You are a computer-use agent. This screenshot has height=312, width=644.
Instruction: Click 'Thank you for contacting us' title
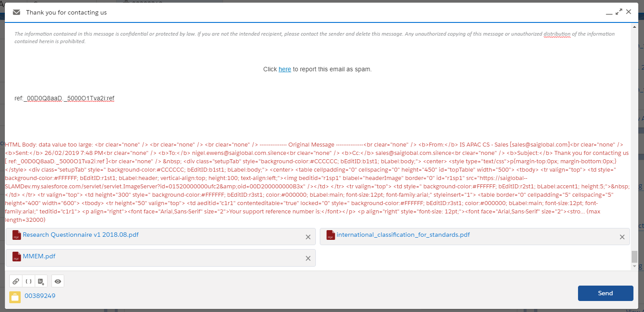pos(66,12)
